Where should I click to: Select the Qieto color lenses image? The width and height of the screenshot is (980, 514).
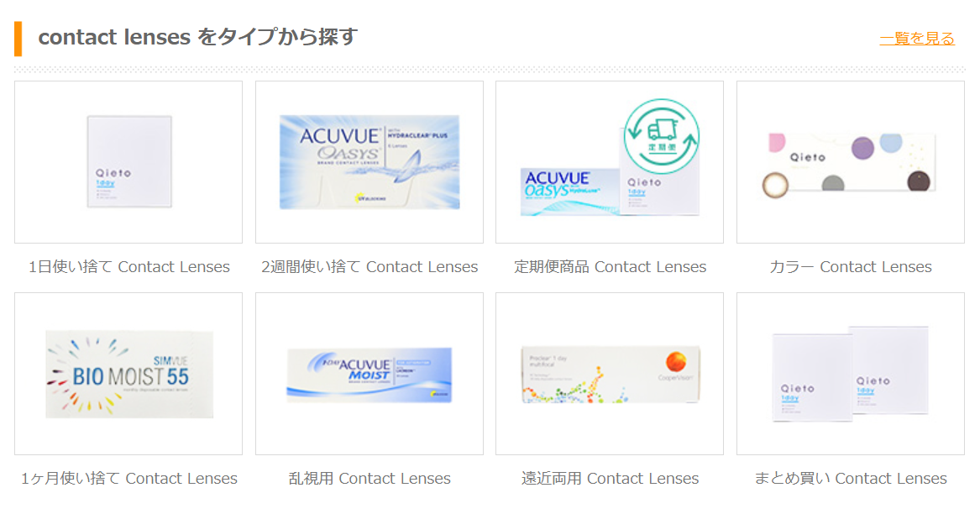click(851, 162)
